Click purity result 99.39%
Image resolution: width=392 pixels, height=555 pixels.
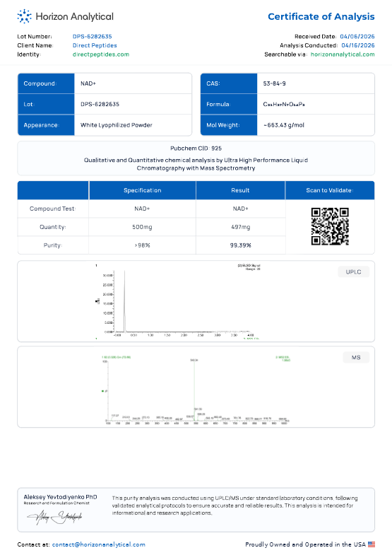coord(240,245)
